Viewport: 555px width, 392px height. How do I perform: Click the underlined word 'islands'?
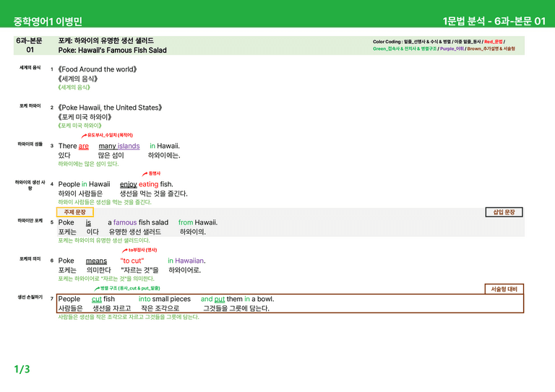129,146
